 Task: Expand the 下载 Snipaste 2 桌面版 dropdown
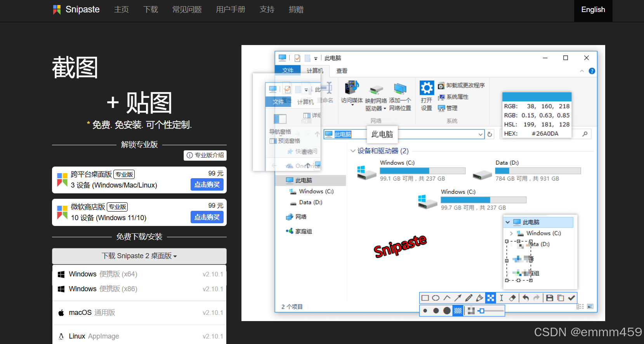[x=139, y=256]
